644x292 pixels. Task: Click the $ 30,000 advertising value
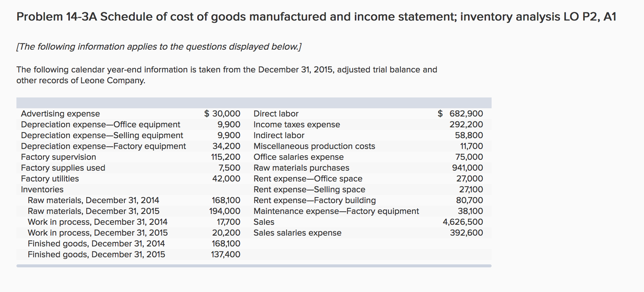click(222, 114)
